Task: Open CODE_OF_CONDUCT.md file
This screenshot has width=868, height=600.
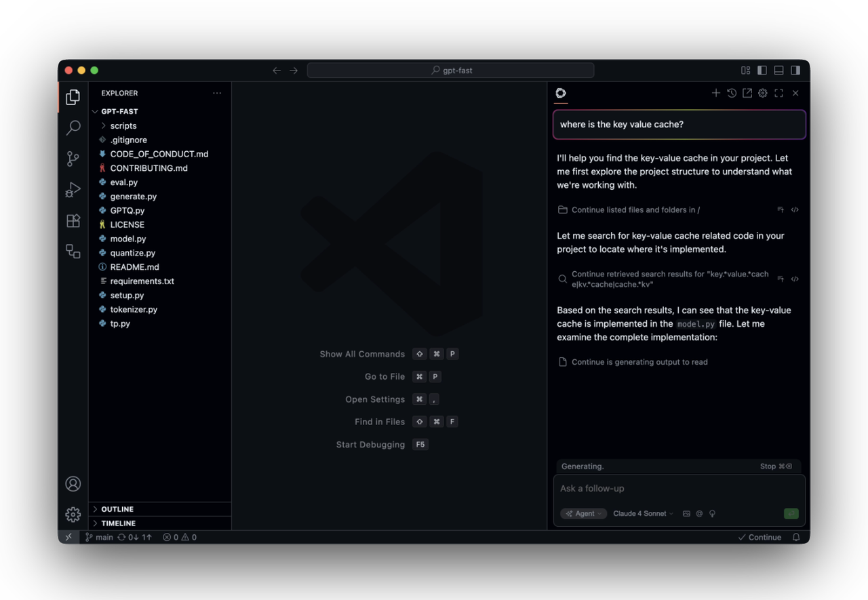Action: pos(160,154)
